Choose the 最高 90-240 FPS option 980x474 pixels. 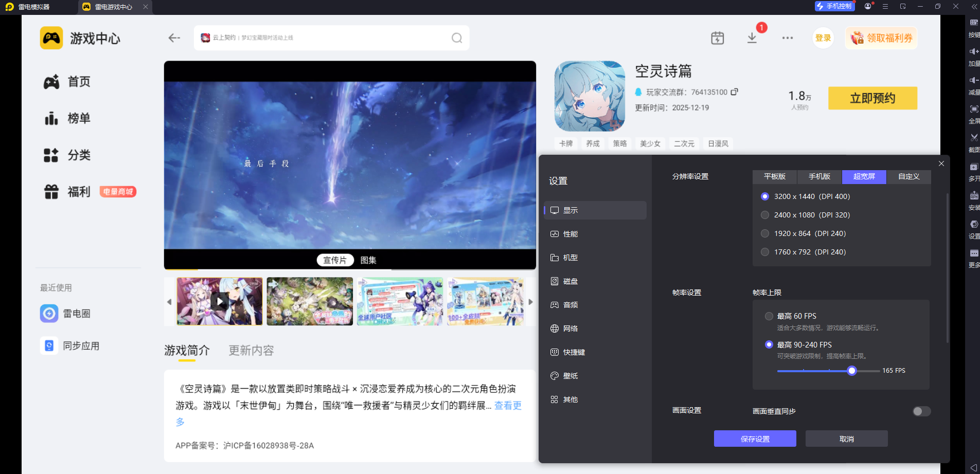[x=769, y=344]
